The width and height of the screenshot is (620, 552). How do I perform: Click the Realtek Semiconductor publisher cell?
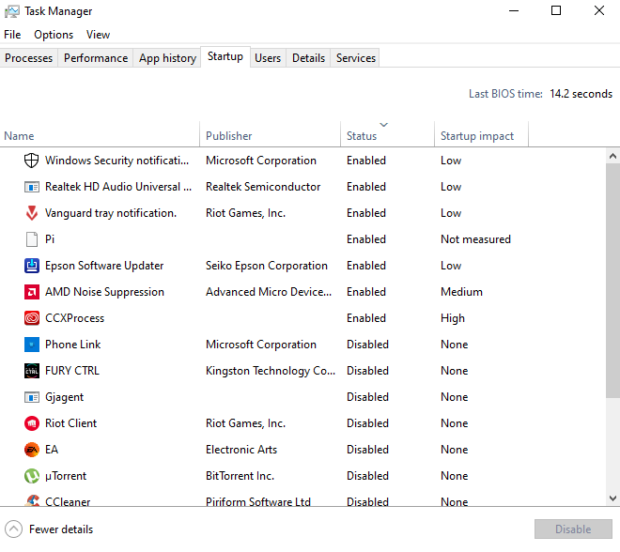pyautogui.click(x=263, y=187)
